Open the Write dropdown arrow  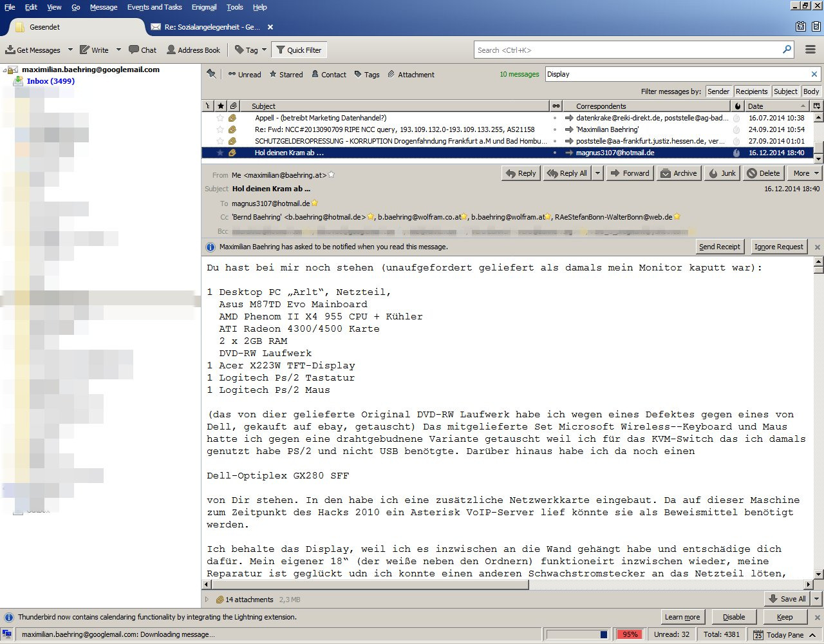point(118,50)
